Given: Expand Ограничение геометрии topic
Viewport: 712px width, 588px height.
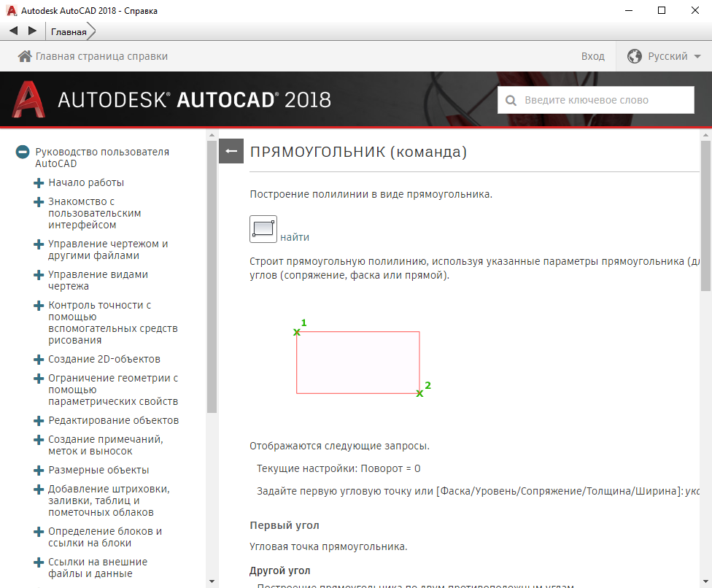Looking at the screenshot, I should (x=39, y=378).
